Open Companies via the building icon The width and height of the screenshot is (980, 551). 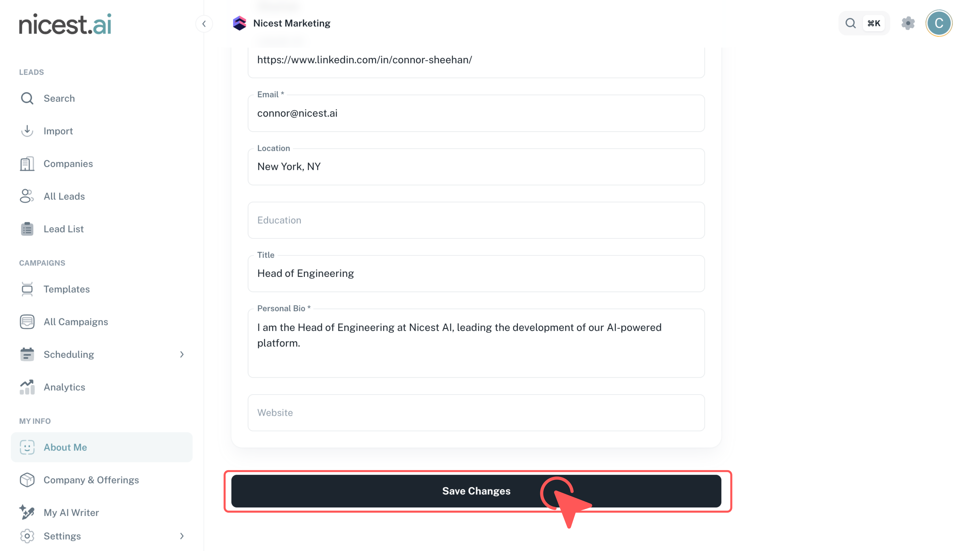click(x=27, y=164)
